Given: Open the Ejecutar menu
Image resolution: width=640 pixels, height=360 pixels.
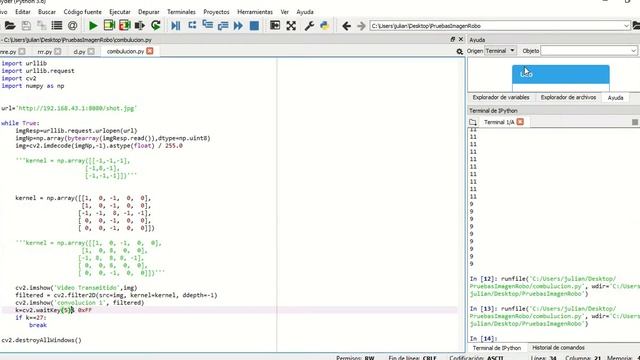Looking at the screenshot, I should pos(120,12).
